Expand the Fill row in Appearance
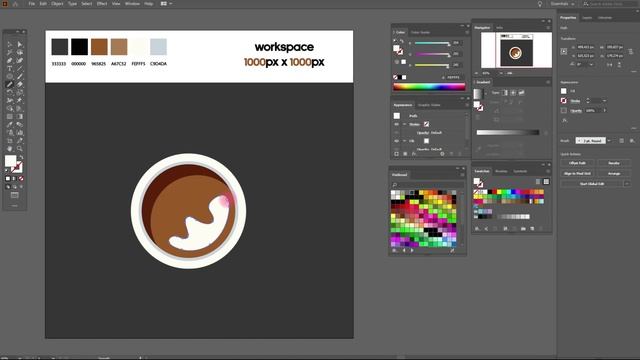The image size is (640, 360). pyautogui.click(x=404, y=141)
